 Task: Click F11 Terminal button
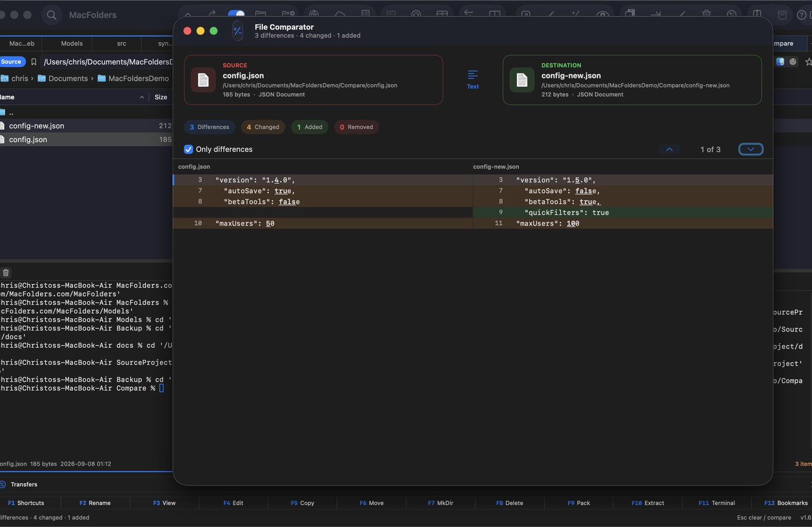[716, 503]
